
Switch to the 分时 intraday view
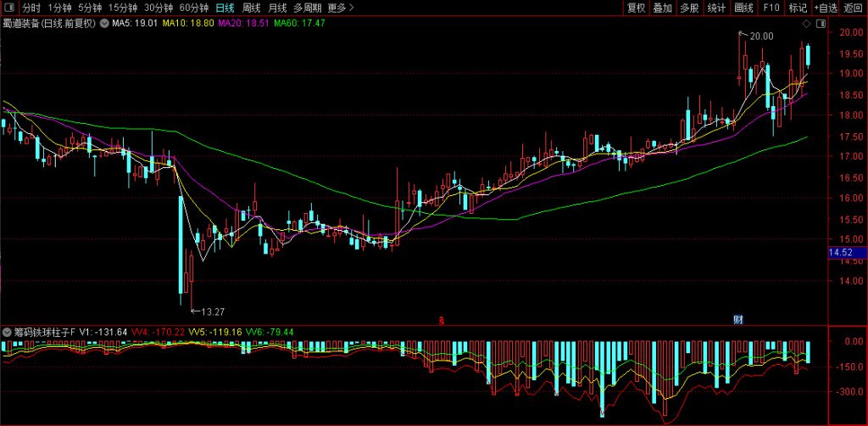pyautogui.click(x=31, y=8)
